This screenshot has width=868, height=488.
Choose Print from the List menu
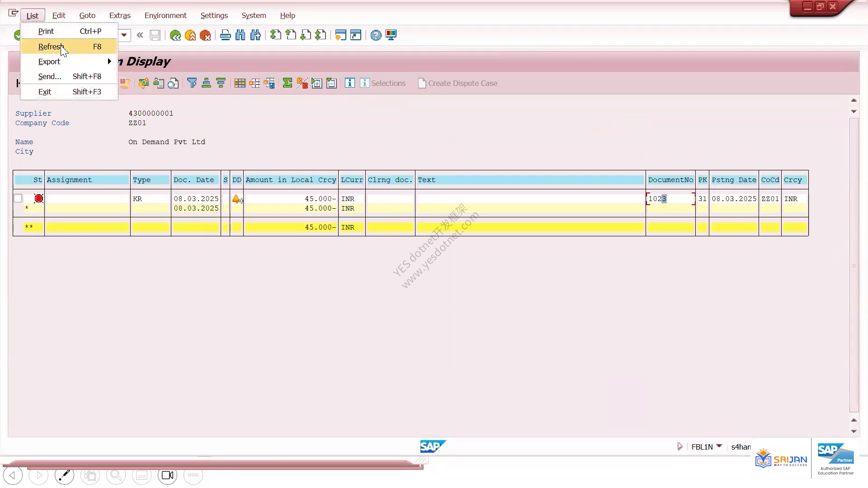coord(69,31)
